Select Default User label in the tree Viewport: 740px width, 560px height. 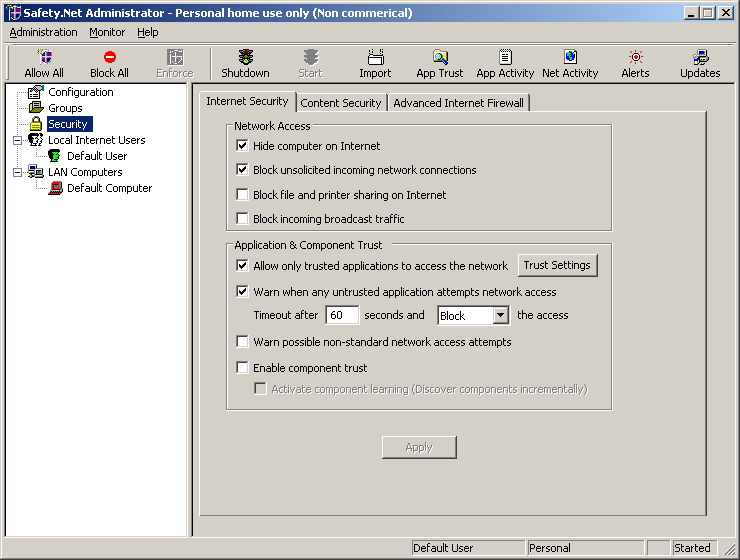coord(97,156)
